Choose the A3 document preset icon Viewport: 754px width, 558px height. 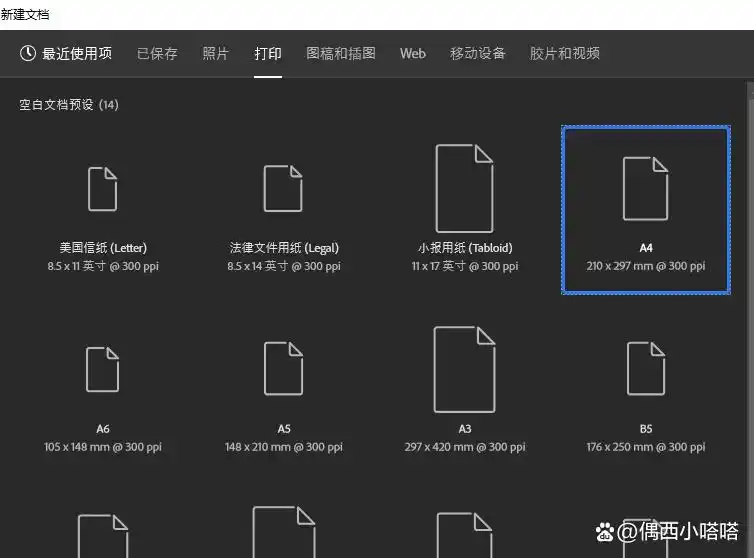click(x=464, y=369)
